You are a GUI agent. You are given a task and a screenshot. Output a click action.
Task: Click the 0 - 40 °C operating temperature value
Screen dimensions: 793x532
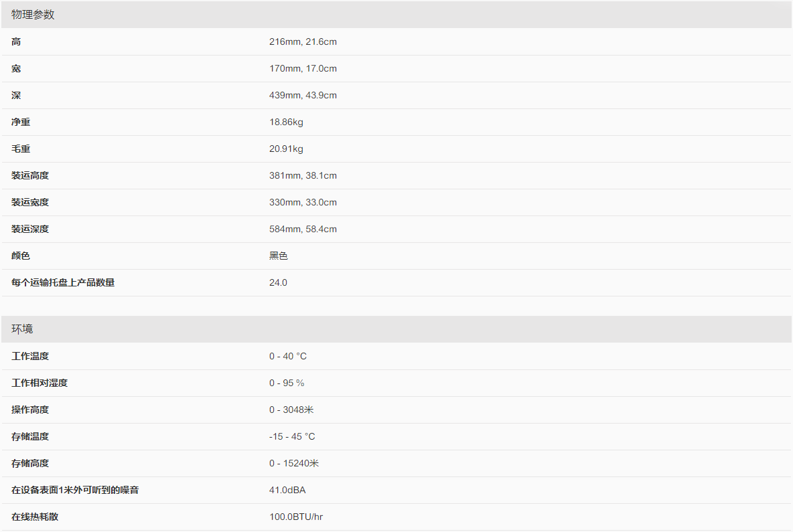click(288, 356)
